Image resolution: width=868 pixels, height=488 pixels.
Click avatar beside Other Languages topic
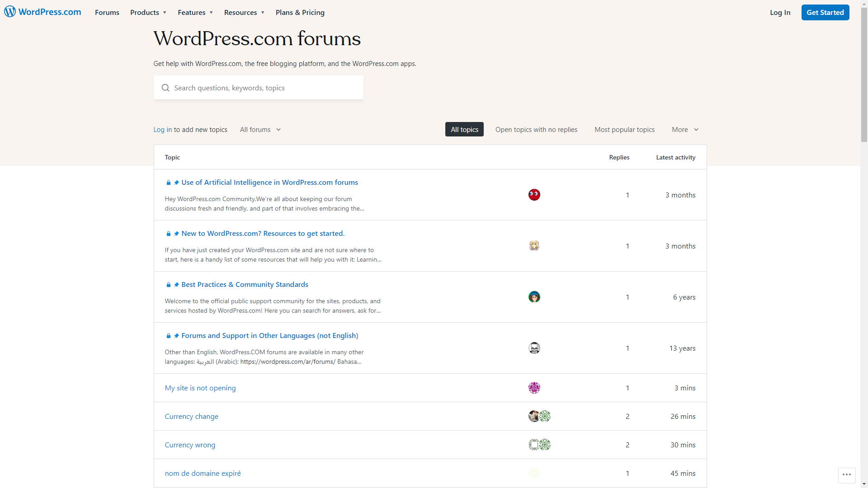click(534, 348)
